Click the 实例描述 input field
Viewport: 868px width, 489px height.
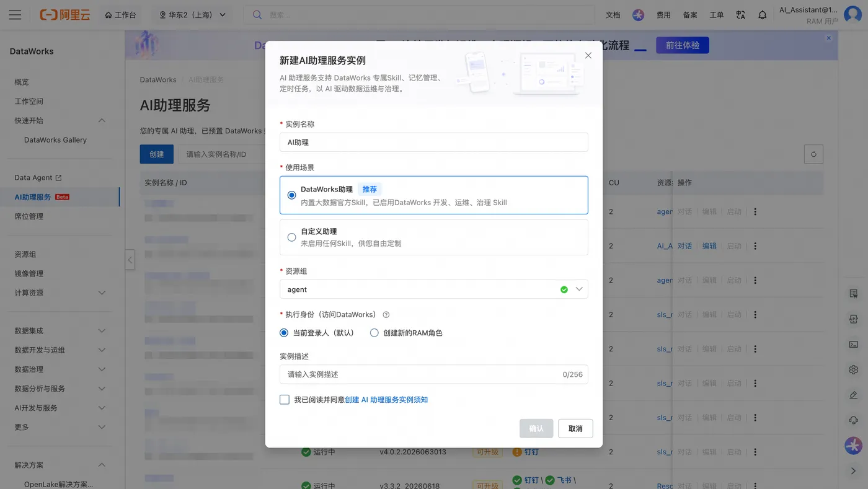[434, 374]
